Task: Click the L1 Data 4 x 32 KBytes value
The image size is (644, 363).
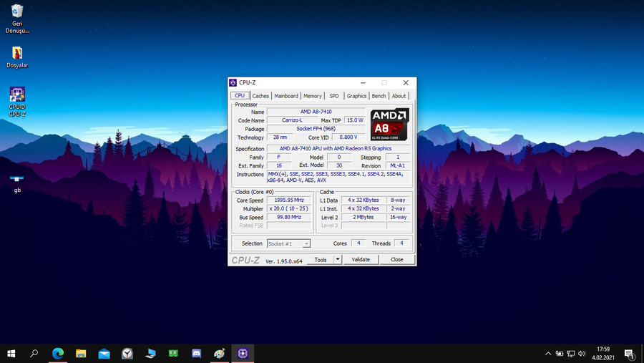Action: click(363, 200)
